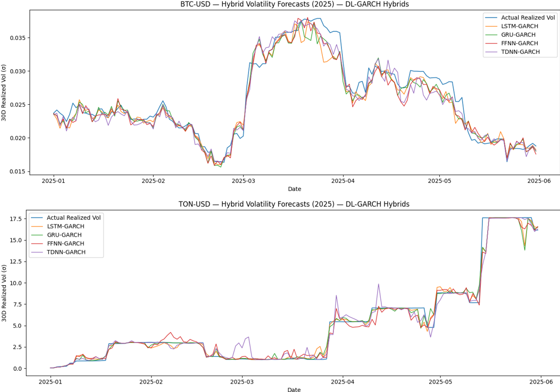Click the Date axis label under BTC-USD chart

(x=295, y=189)
